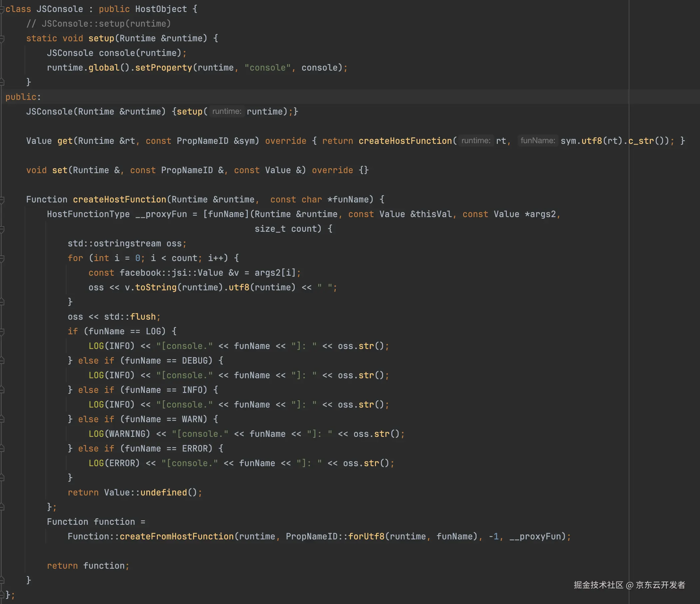Click the 'funName:' inlay hint in get method
The image size is (700, 604).
[x=537, y=141]
